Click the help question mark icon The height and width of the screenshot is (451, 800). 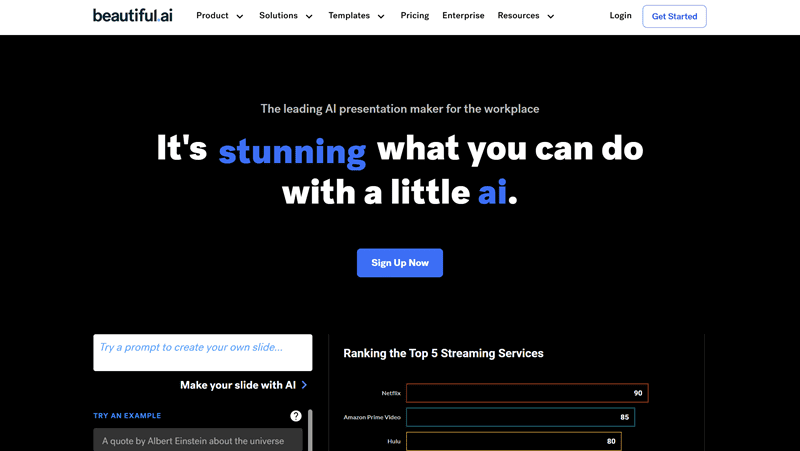296,416
